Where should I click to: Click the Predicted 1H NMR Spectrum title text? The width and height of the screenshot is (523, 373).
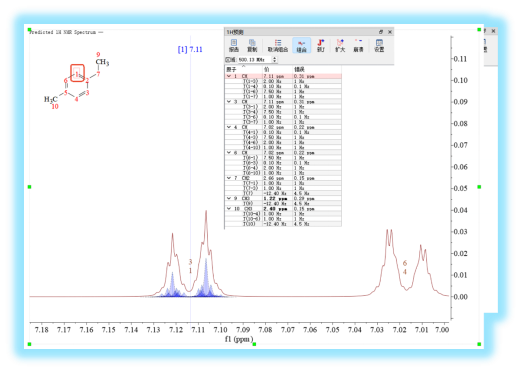click(x=63, y=32)
